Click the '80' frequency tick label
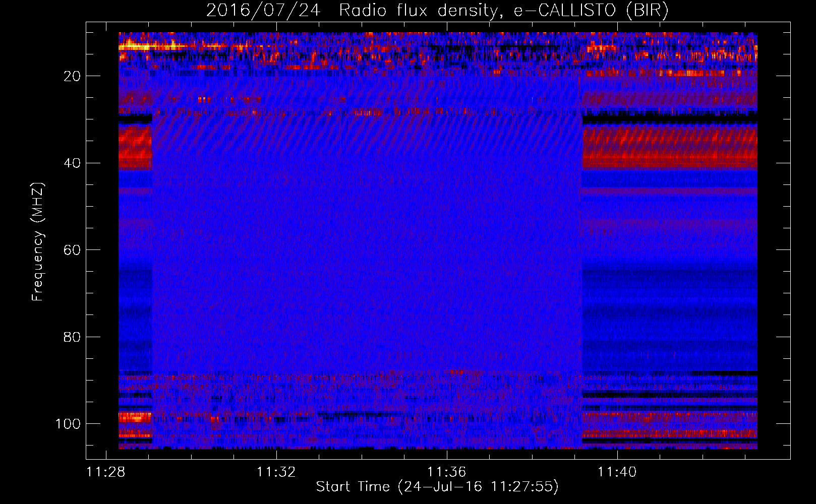This screenshot has height=504, width=816. 73,337
